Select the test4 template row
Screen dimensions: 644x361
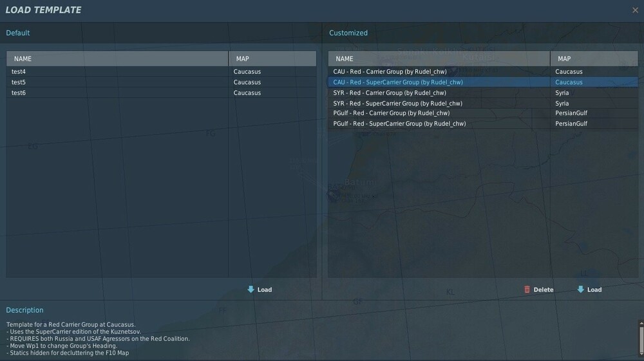[162, 71]
